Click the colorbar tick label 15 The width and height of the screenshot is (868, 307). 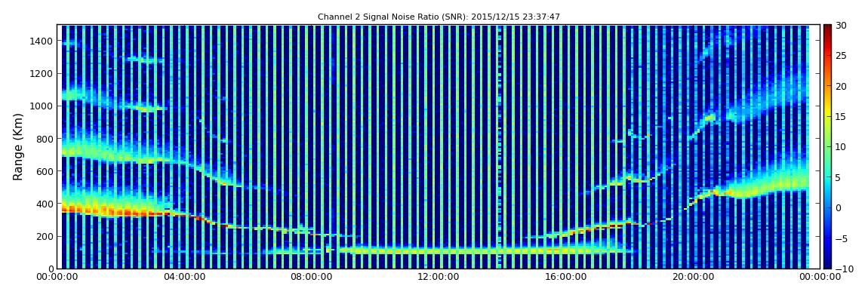point(842,117)
